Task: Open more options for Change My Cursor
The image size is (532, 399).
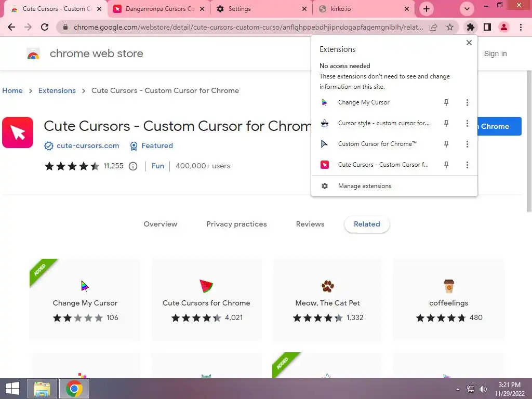Action: [x=467, y=102]
